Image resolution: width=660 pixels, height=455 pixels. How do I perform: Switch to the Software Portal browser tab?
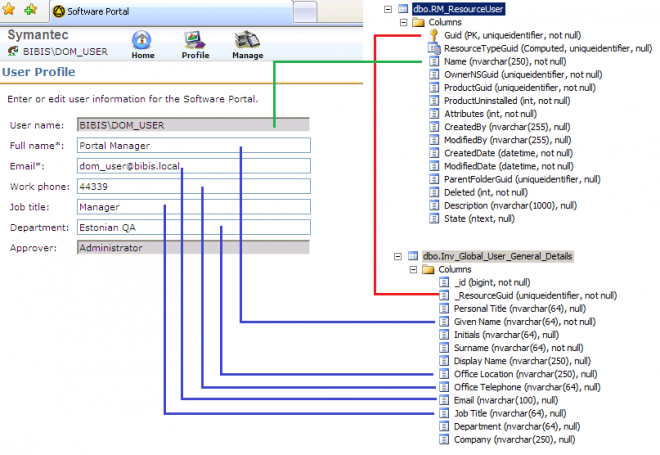coord(171,12)
